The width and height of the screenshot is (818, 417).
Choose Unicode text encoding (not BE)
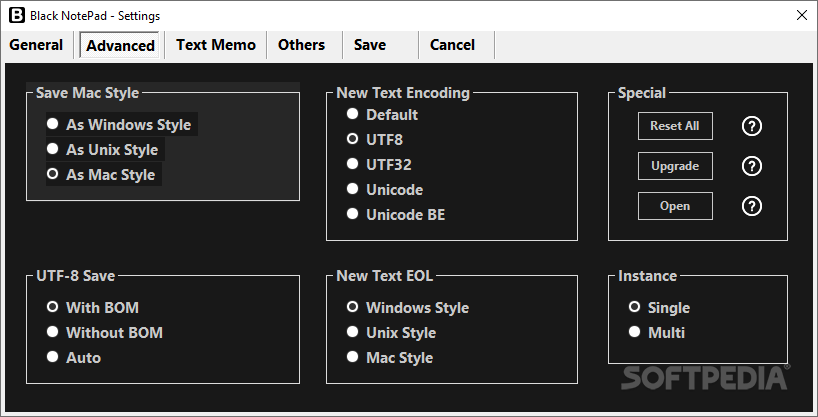(385, 189)
